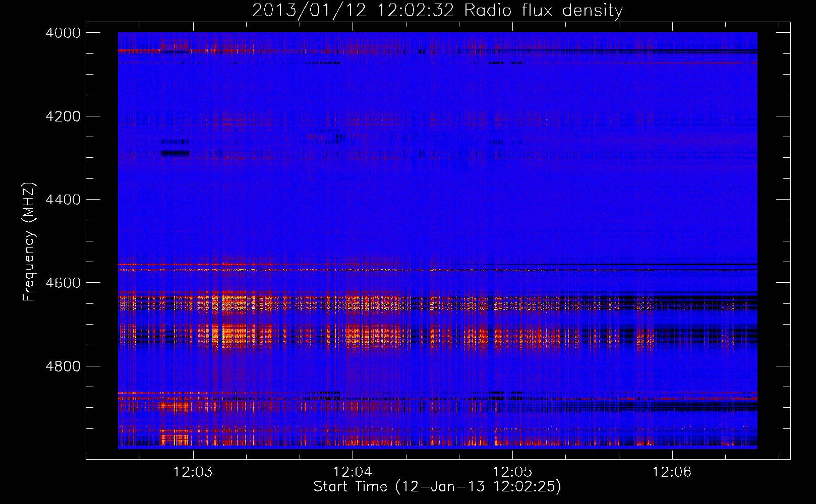Image resolution: width=816 pixels, height=504 pixels.
Task: Click the '4600' frequency axis label
Action: coord(63,283)
